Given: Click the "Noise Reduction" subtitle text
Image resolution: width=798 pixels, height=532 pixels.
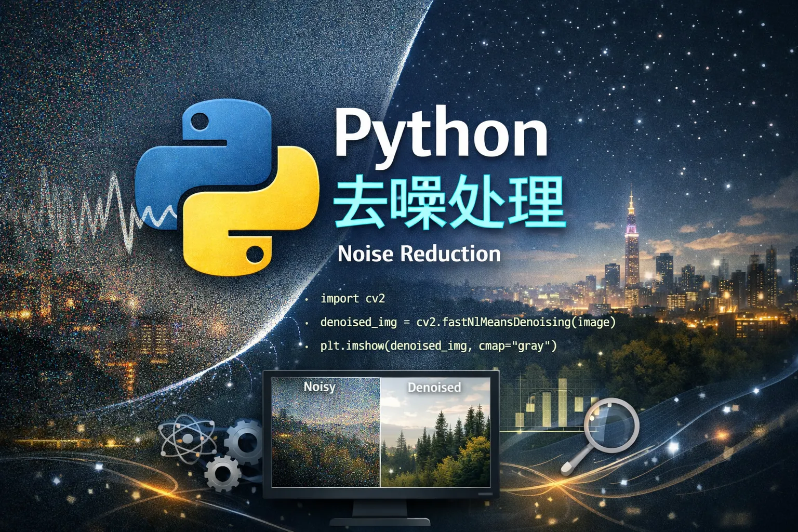Looking at the screenshot, I should (419, 254).
